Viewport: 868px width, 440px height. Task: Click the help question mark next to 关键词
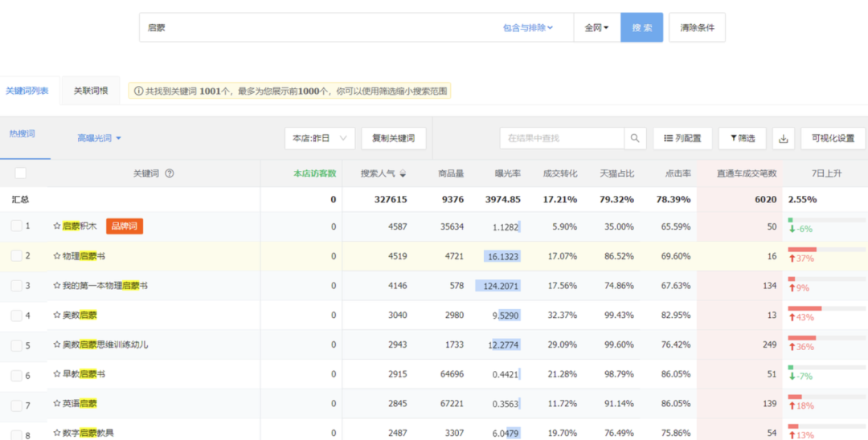(x=170, y=173)
